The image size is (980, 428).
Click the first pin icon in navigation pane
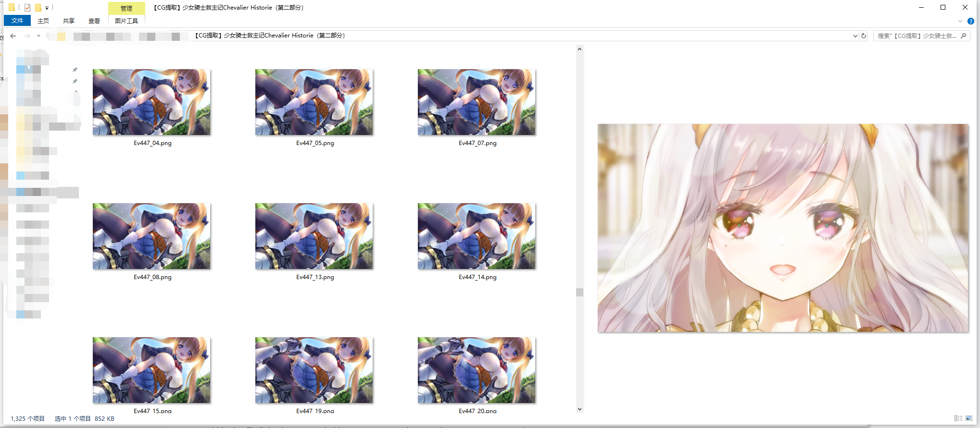(x=75, y=70)
